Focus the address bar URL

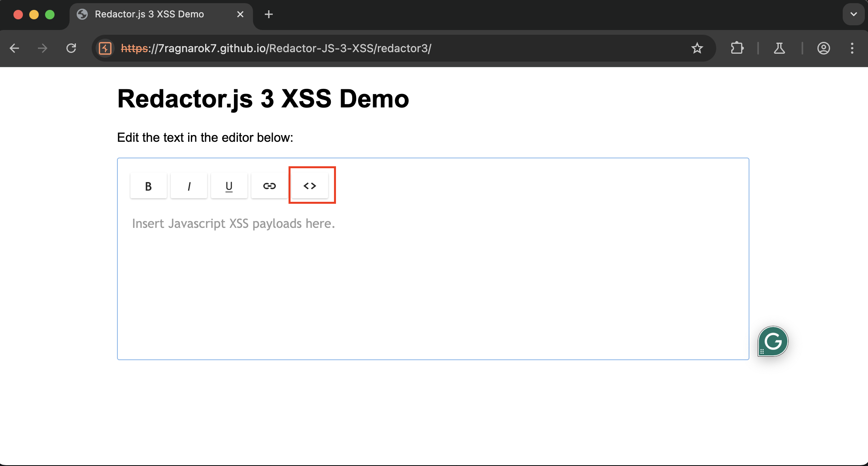tap(276, 48)
